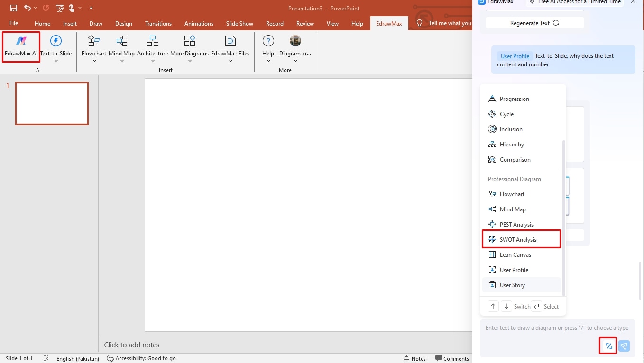Undo the last action
The width and height of the screenshot is (644, 363).
[28, 8]
